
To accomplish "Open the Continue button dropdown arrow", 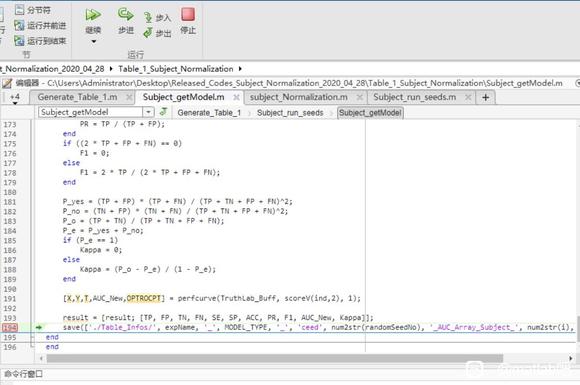I will coord(94,41).
